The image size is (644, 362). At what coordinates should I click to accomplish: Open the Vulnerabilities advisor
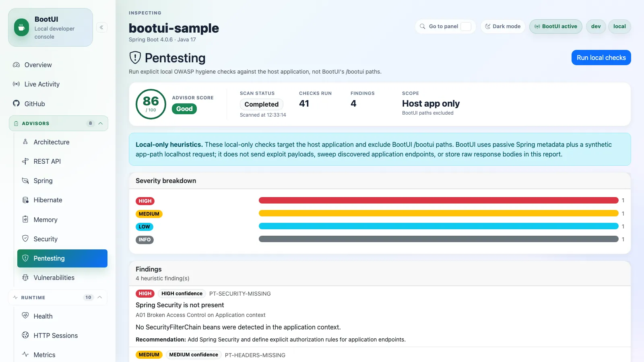62,278
